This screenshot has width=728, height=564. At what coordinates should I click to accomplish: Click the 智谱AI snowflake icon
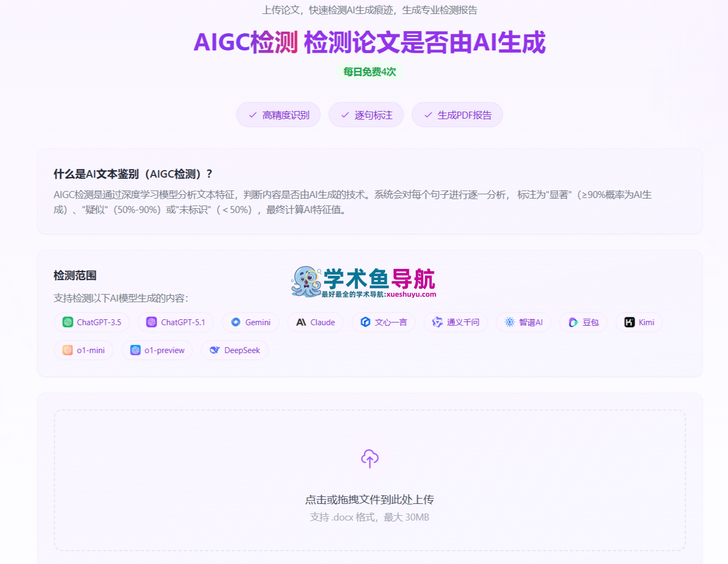tap(509, 322)
